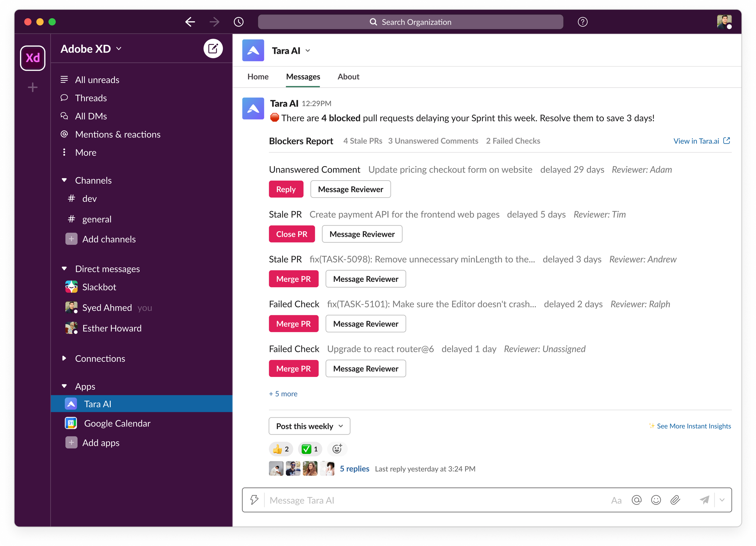Image resolution: width=756 pixels, height=546 pixels.
Task: Open the compose new message pencil icon
Action: coord(213,48)
